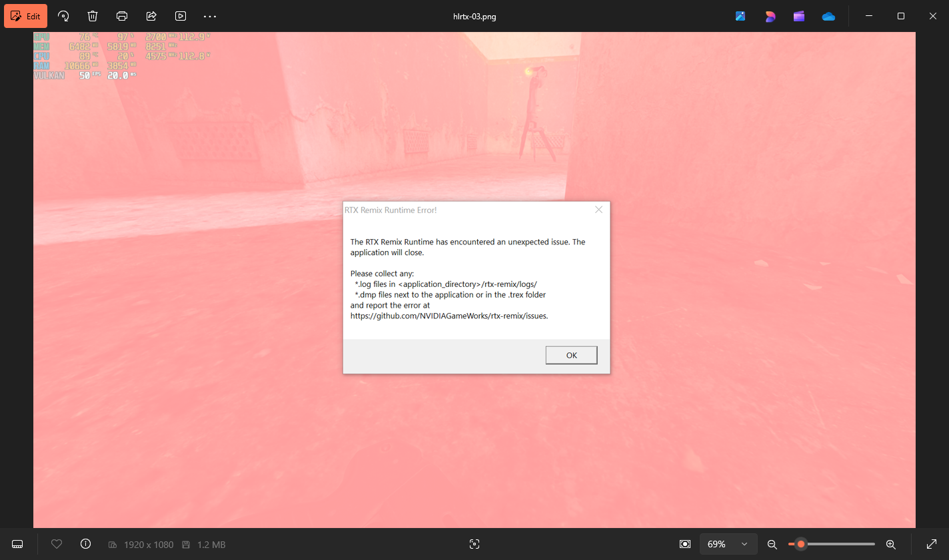Open the OneDrive cloud icon
This screenshot has height=560, width=949.
coord(828,16)
